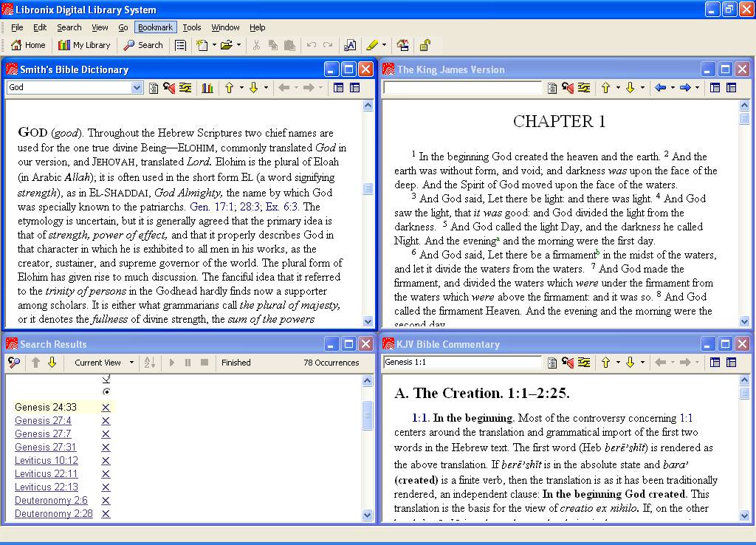The width and height of the screenshot is (756, 545).
Task: Click the linking icon in King James Version toolbar
Action: pyautogui.click(x=584, y=88)
